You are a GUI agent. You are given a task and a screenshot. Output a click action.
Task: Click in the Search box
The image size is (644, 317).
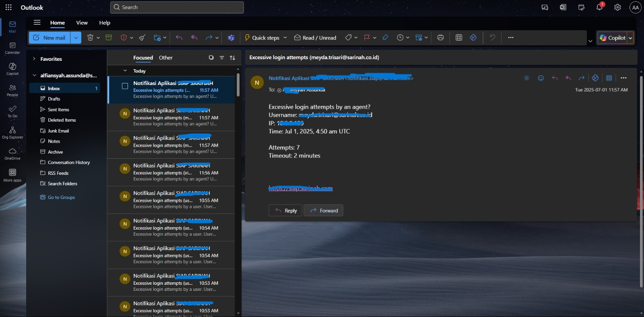(x=177, y=7)
